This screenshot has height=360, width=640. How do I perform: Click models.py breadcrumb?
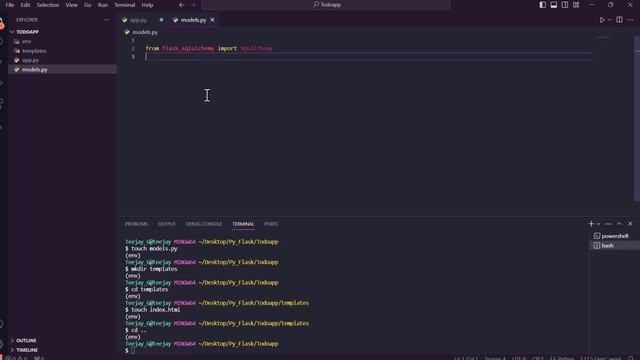coord(145,32)
